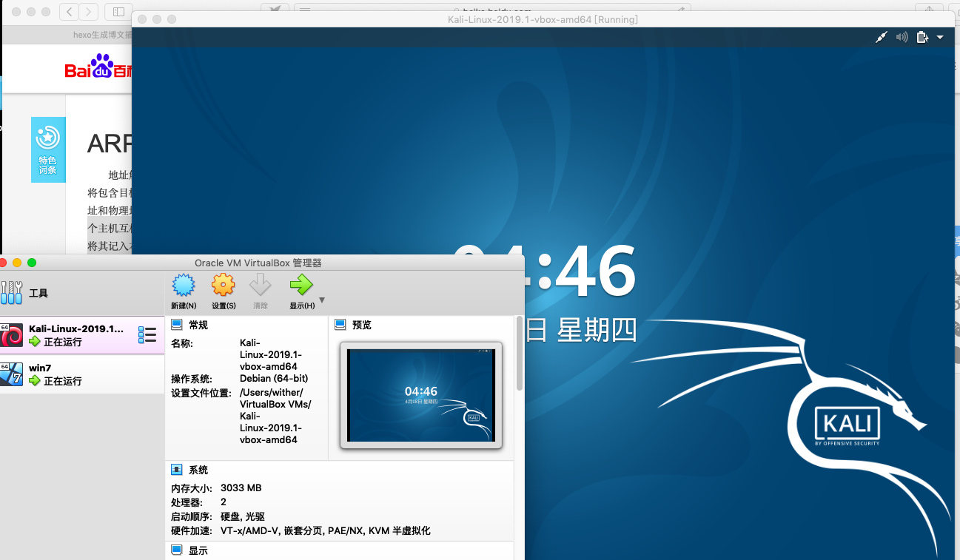Click the win7 OS icon in the VM list
The height and width of the screenshot is (560, 960).
[x=11, y=374]
